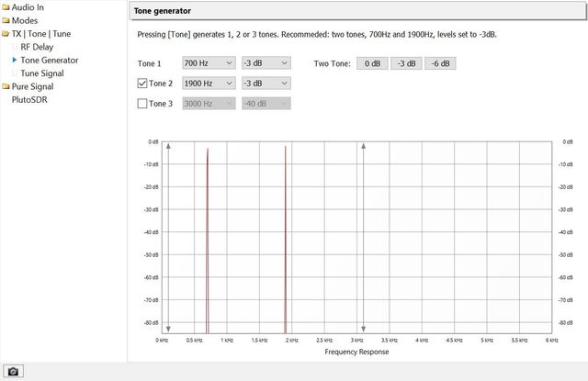The width and height of the screenshot is (588, 381).
Task: Open Tone 1 level dropdown
Action: click(266, 63)
